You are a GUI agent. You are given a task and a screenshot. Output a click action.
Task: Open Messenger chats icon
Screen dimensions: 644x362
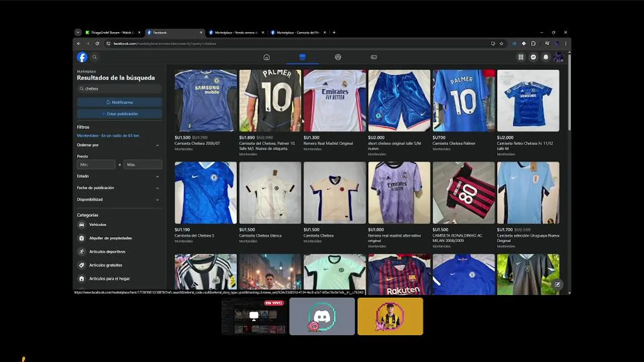pyautogui.click(x=533, y=57)
